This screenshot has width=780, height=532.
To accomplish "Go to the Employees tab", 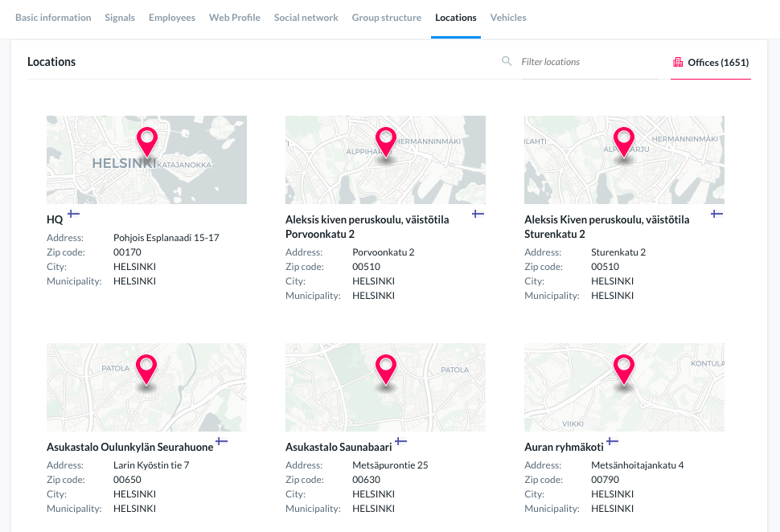I will (x=172, y=18).
